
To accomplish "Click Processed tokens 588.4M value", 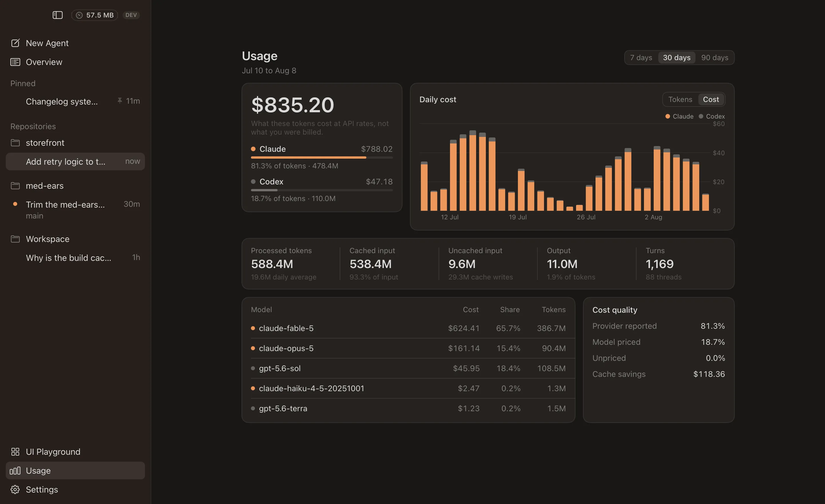I will (x=272, y=264).
